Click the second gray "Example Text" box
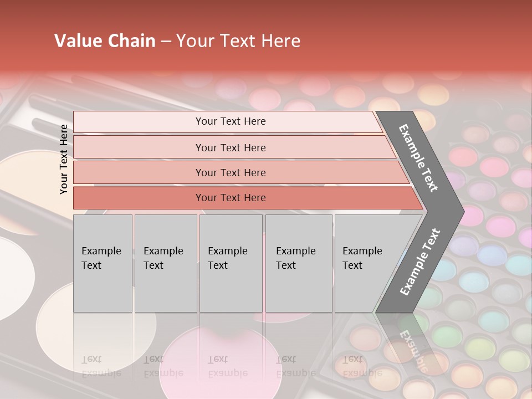 coord(165,263)
